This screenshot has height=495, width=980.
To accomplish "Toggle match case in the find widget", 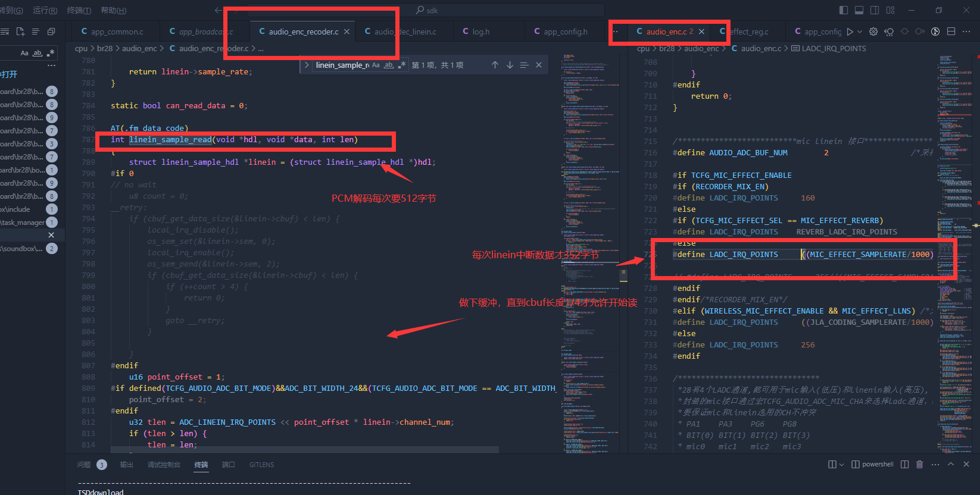I will point(376,65).
